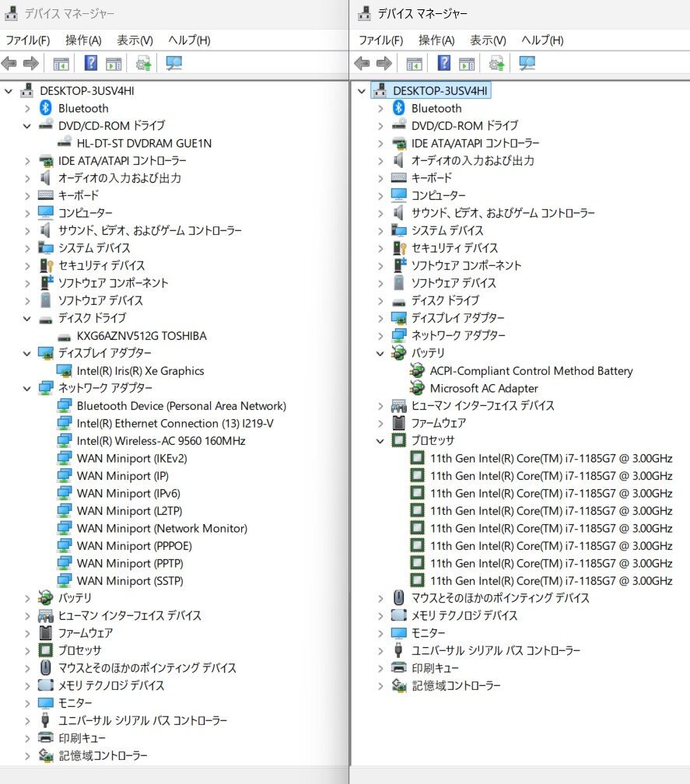Click セキュリティ デバイス icon in right window
This screenshot has width=690, height=784.
(399, 248)
